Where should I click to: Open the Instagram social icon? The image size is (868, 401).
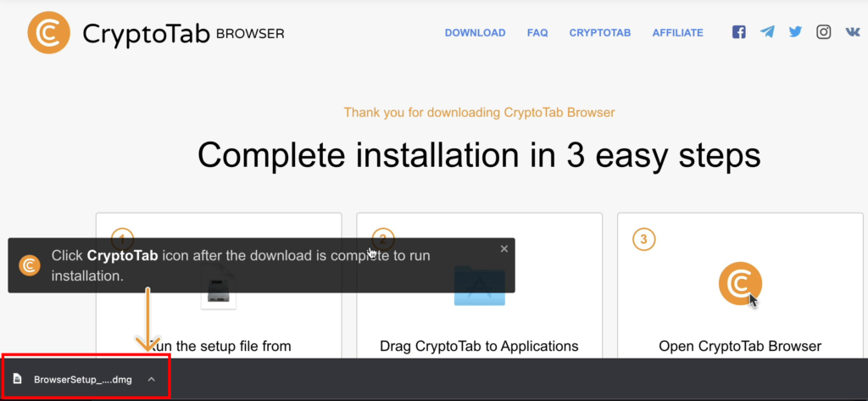(x=824, y=32)
